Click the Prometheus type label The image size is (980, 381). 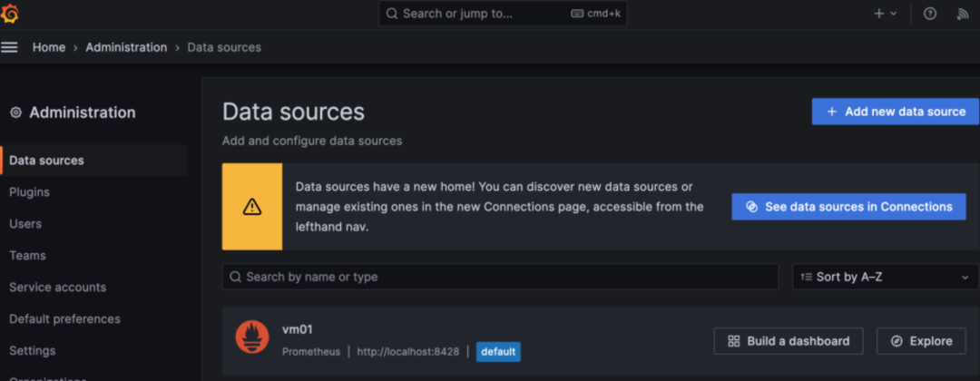(311, 352)
